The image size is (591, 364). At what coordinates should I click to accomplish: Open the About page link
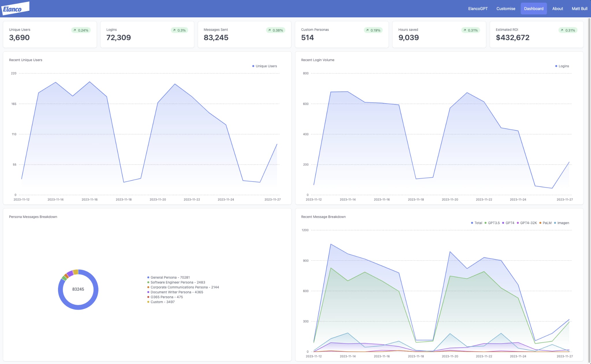(x=558, y=9)
